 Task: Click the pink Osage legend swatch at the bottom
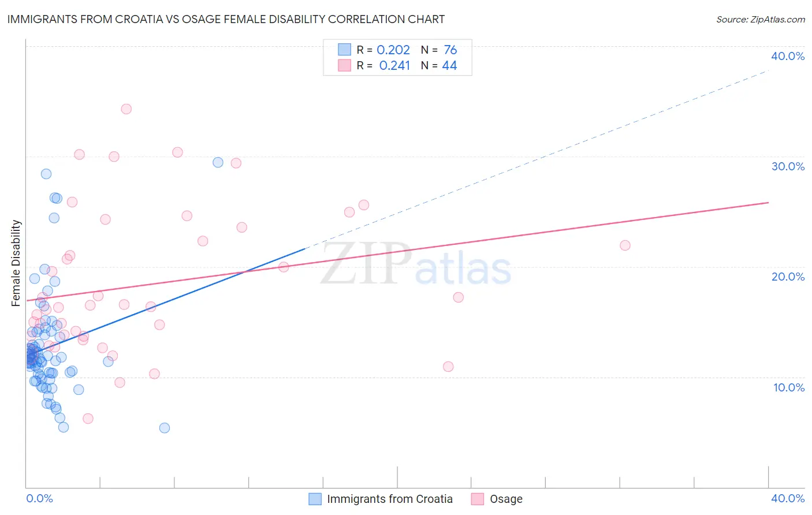tap(477, 499)
